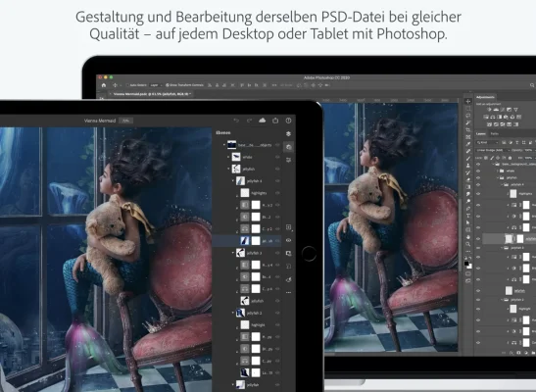Toggle Quick Mask mode on MacBook toolbar
Screen dimensions: 536x392
[468, 273]
